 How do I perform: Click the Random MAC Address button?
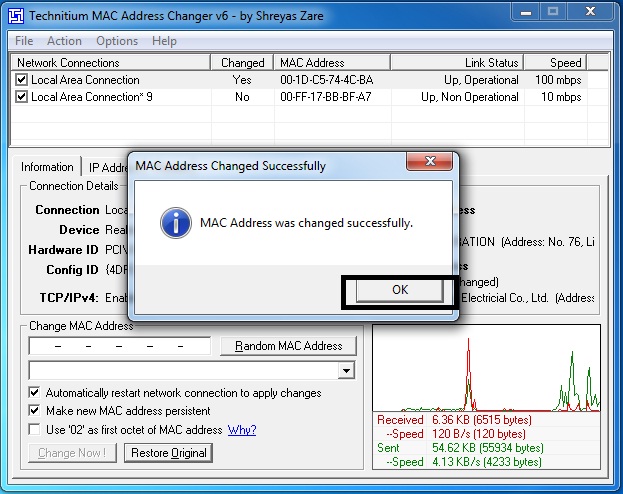click(x=288, y=346)
